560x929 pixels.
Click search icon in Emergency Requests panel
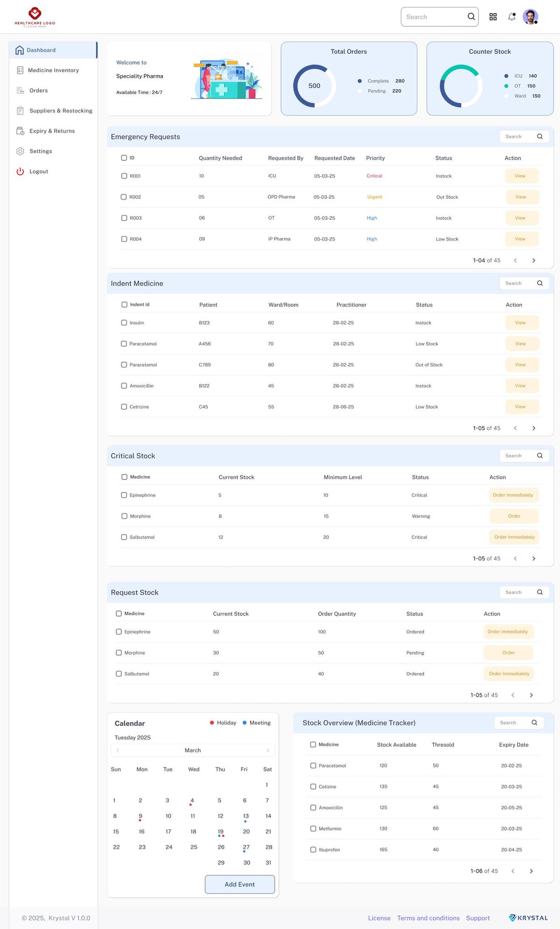tap(540, 136)
